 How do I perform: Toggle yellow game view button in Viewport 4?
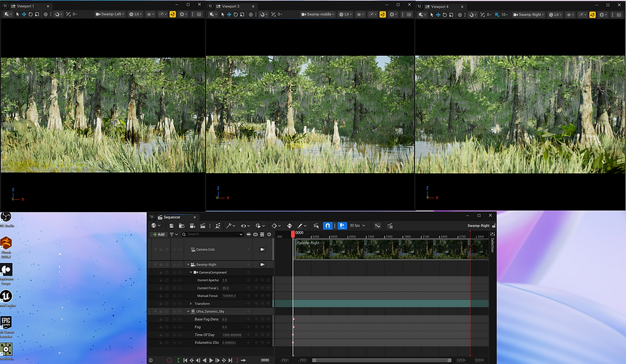[593, 14]
